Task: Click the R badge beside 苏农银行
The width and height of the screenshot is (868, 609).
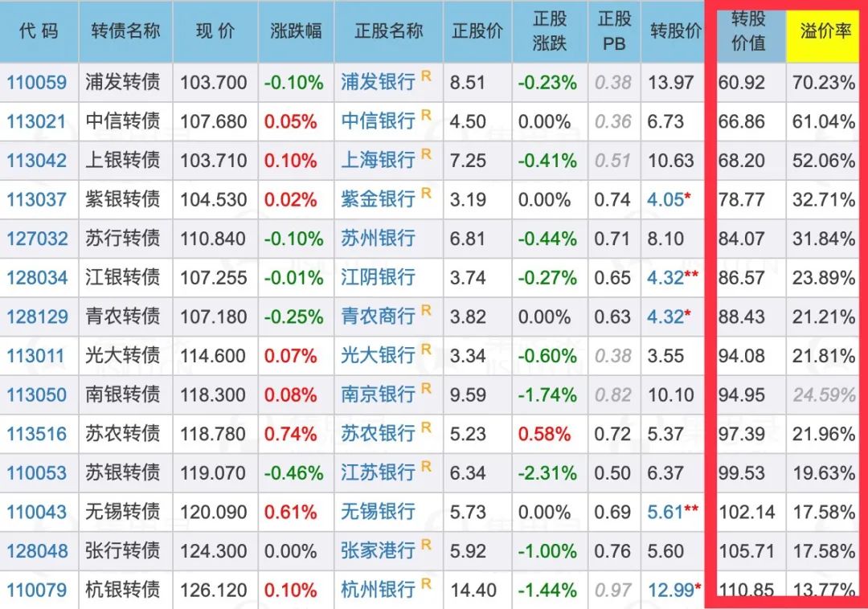Action: [426, 427]
